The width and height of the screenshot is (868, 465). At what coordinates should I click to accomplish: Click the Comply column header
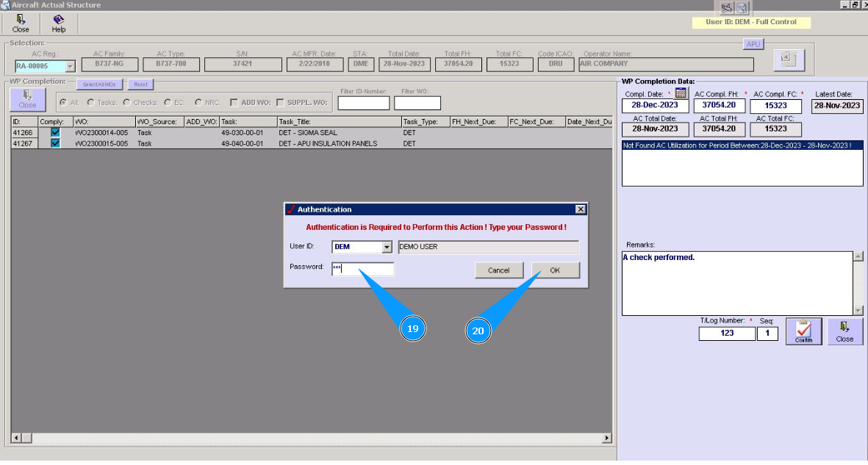pyautogui.click(x=55, y=122)
